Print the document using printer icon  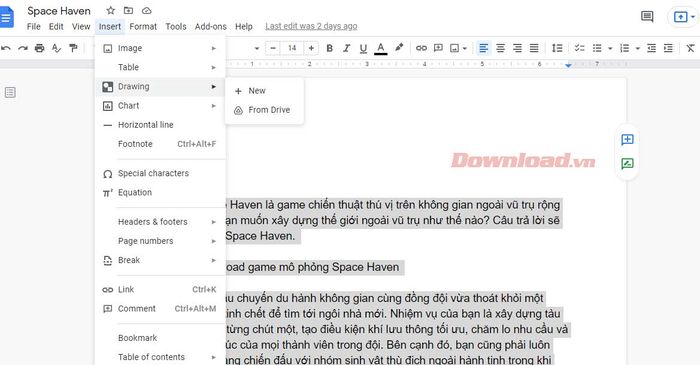[x=40, y=48]
